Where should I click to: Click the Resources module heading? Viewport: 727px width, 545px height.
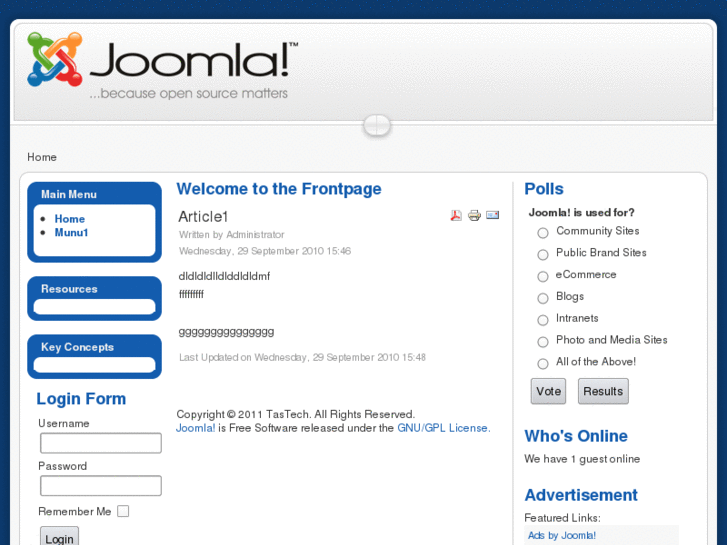coord(69,289)
